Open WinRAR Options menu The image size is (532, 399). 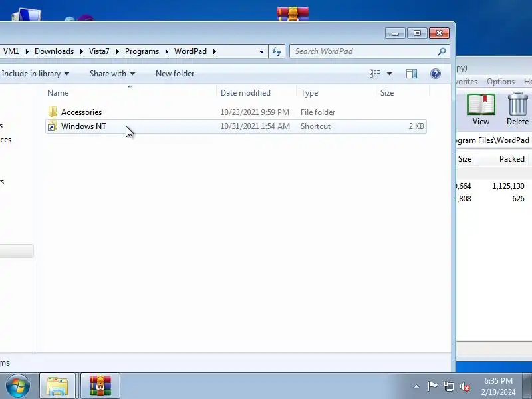(x=501, y=82)
